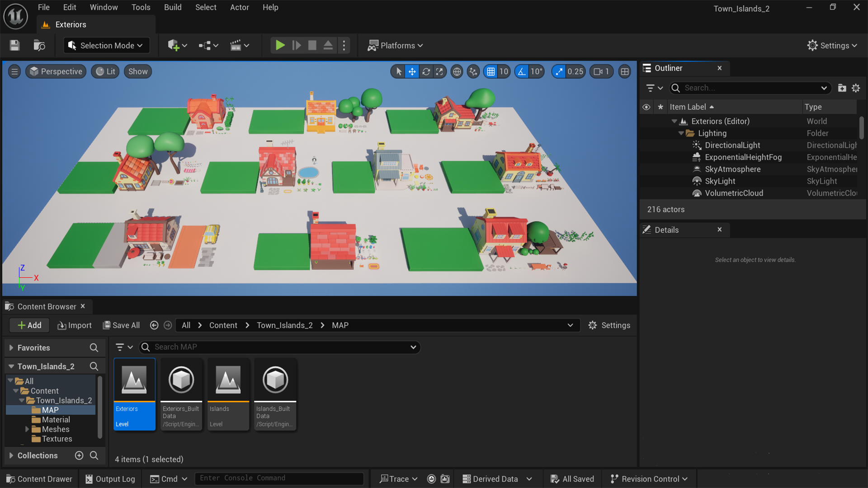Screen dimensions: 868x488
Task: Select the Scale tool in the viewport toolbar
Action: click(x=439, y=71)
